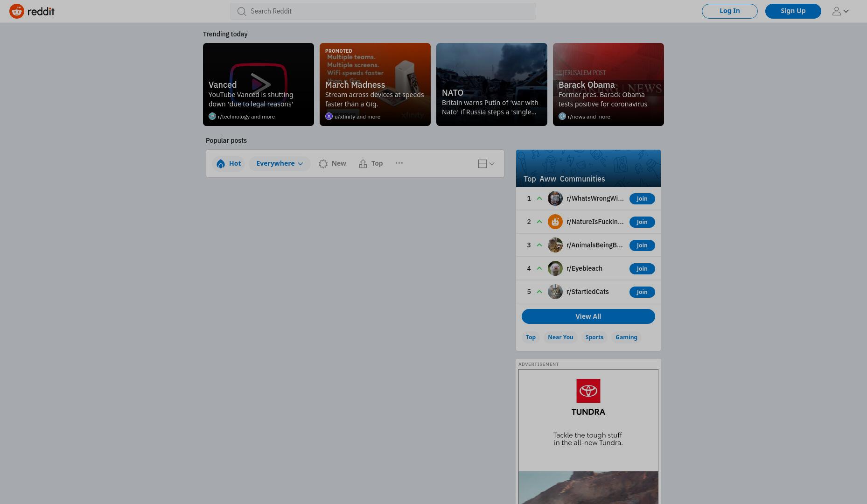
Task: Click the search magnifier icon
Action: pos(241,11)
